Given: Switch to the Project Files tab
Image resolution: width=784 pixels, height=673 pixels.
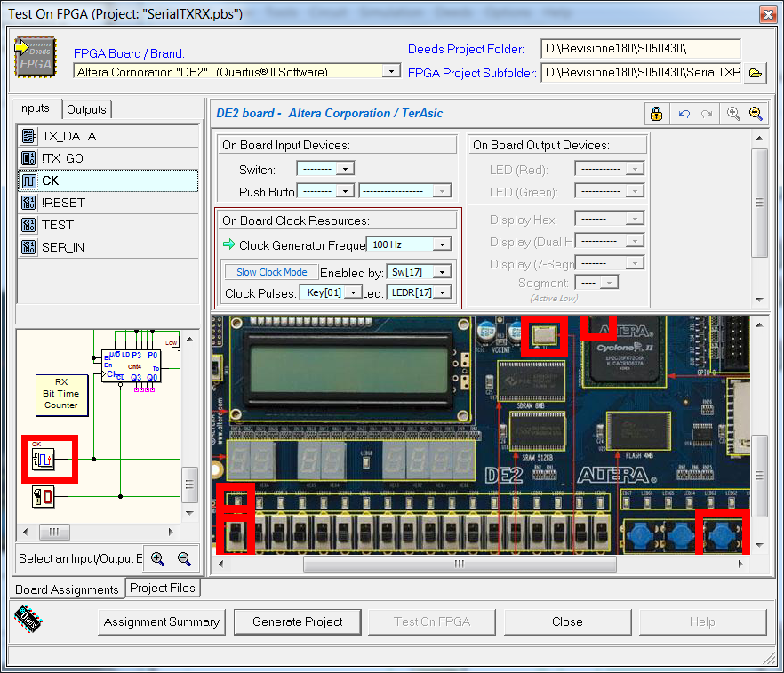Looking at the screenshot, I should (x=163, y=588).
